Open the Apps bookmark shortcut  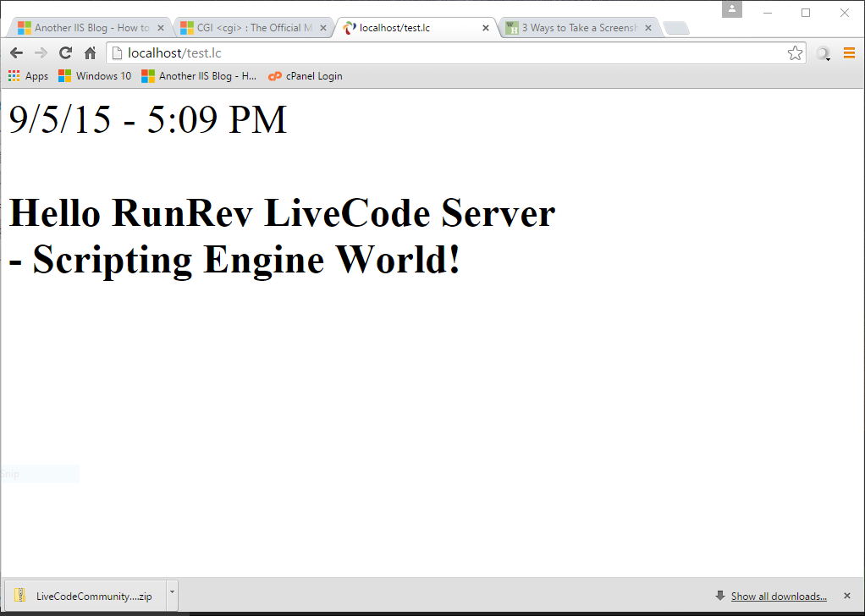pos(28,76)
